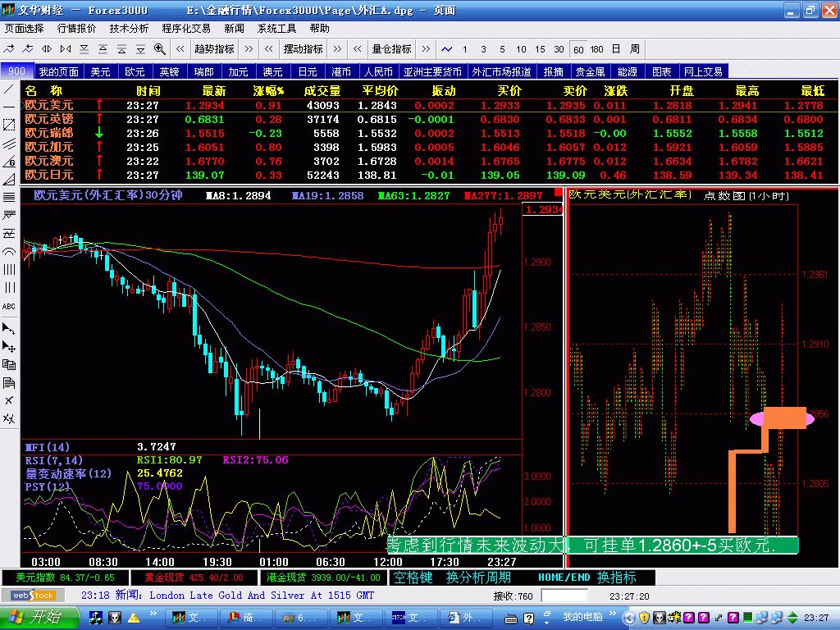Image resolution: width=840 pixels, height=630 pixels.
Task: Switch to the 外汇市场报道 tab
Action: 501,72
